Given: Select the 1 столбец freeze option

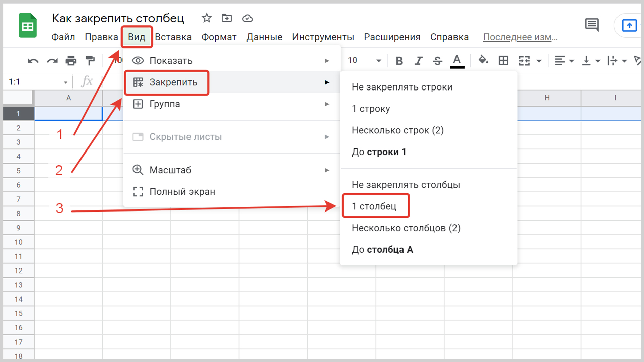Looking at the screenshot, I should pos(374,206).
